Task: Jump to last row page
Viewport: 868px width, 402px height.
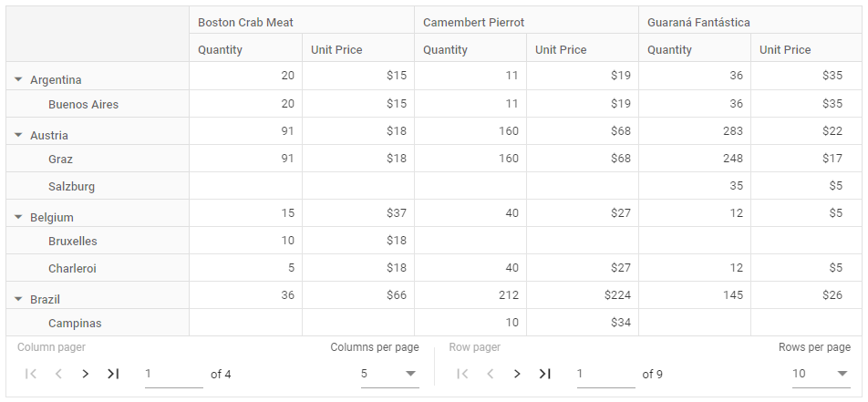Action: (544, 374)
